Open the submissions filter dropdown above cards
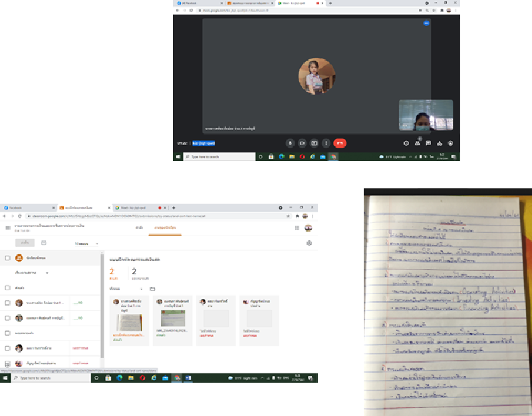The image size is (532, 416). pyautogui.click(x=126, y=289)
